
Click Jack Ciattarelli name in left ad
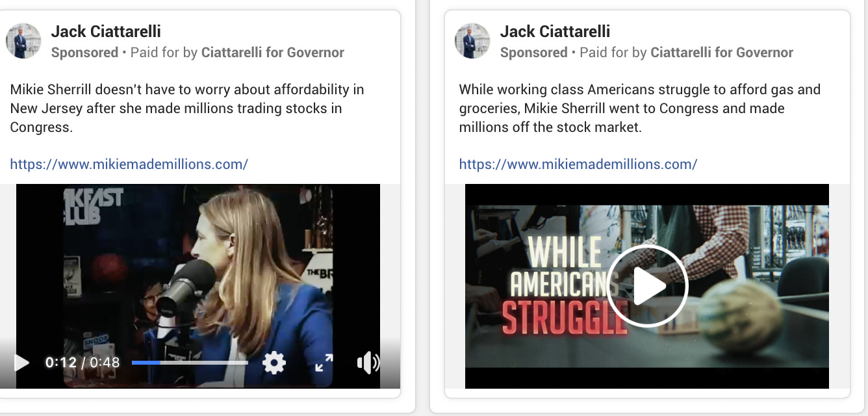click(x=106, y=31)
